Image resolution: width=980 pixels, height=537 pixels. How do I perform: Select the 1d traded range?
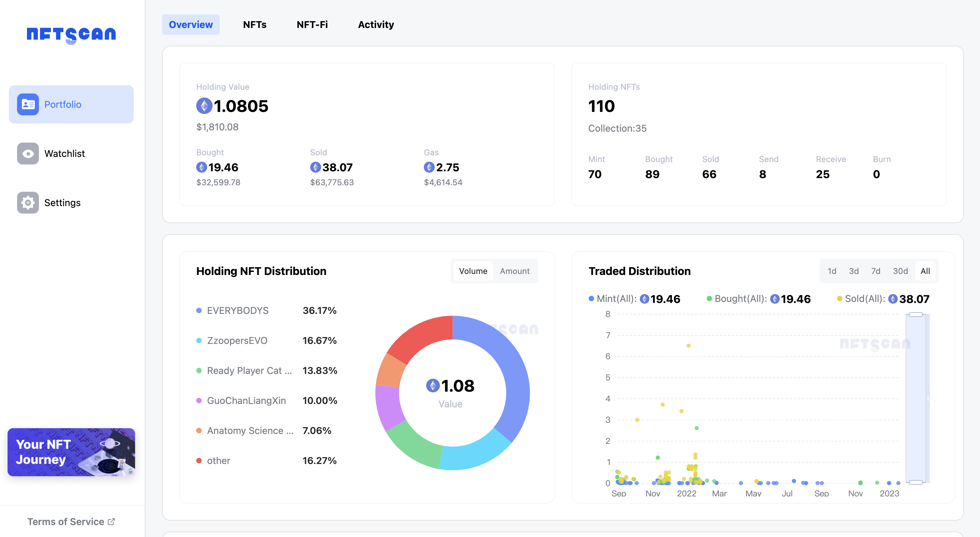[832, 271]
